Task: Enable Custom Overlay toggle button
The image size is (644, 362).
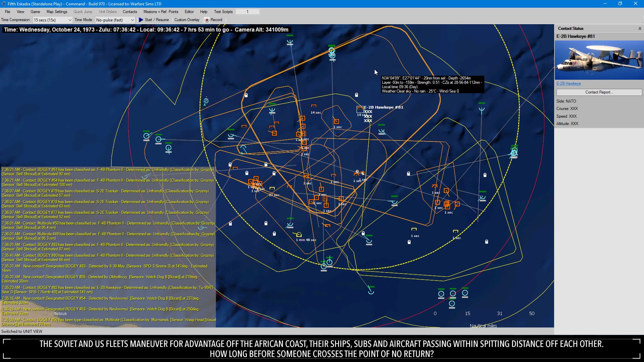Action: pyautogui.click(x=186, y=19)
